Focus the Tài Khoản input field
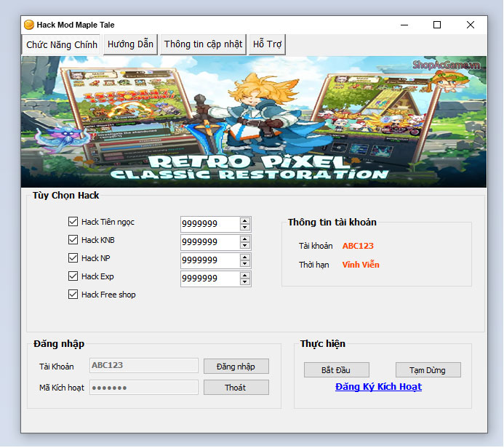Viewport: 504px width, 448px height. (144, 365)
